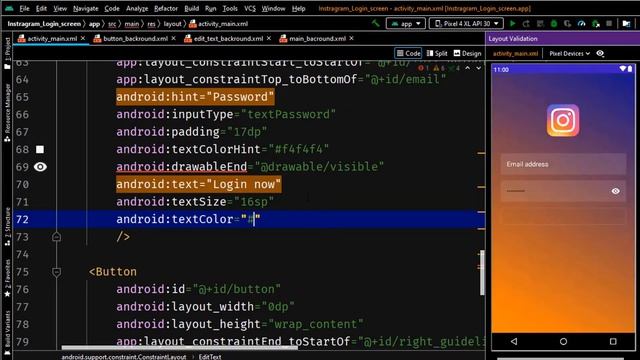Open the Analyze menu
Image resolution: width=640 pixels, height=360 pixels.
137,8
